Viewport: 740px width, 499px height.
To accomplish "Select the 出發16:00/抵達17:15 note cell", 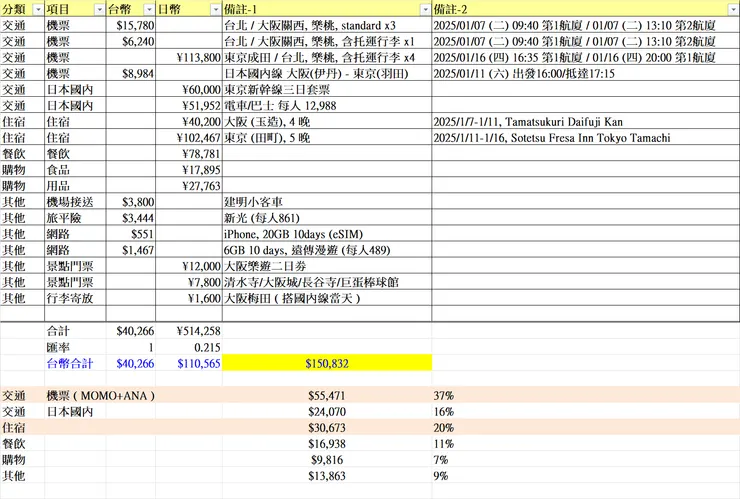I will pyautogui.click(x=586, y=74).
